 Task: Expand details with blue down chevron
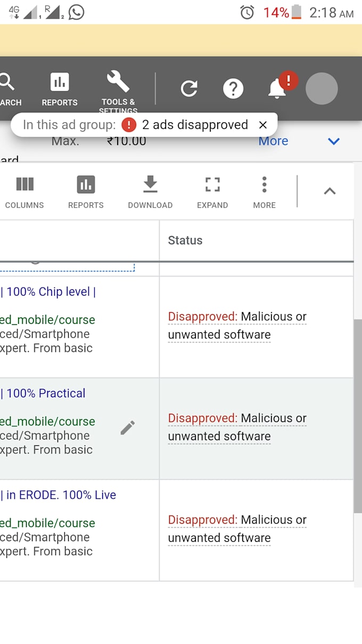[334, 141]
